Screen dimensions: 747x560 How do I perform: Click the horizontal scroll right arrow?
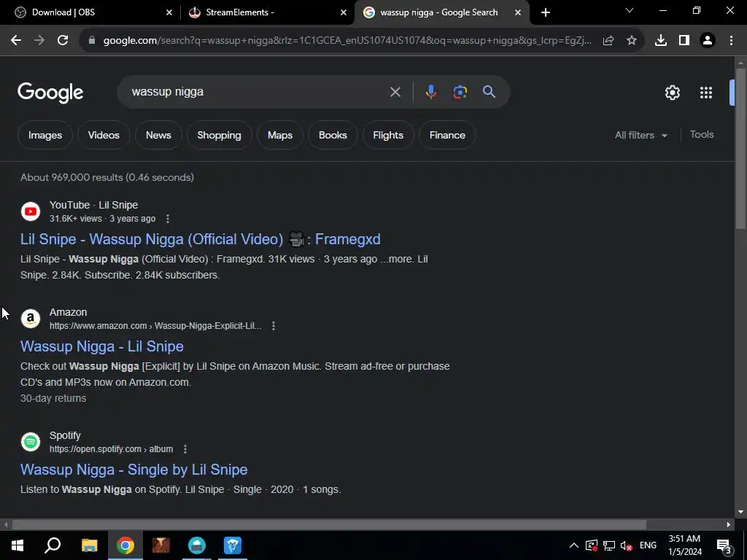(x=729, y=525)
